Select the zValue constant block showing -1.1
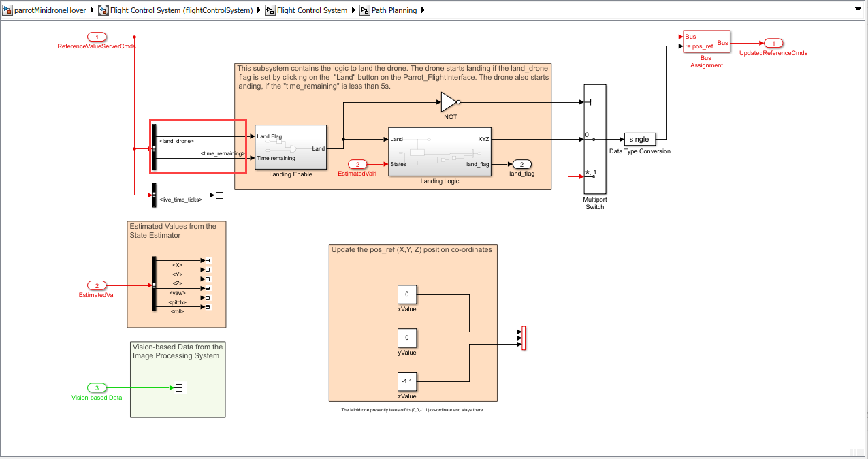The image size is (868, 459). 406,381
